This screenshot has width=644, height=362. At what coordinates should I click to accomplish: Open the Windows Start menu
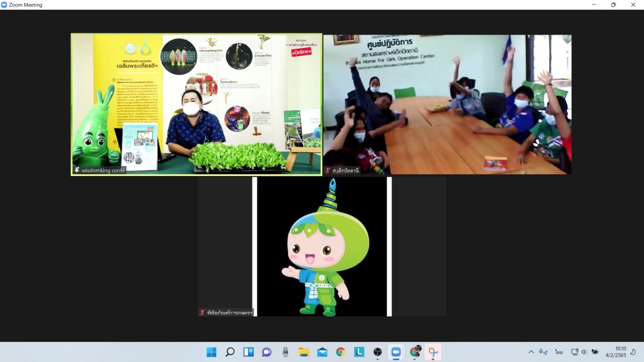click(x=211, y=352)
